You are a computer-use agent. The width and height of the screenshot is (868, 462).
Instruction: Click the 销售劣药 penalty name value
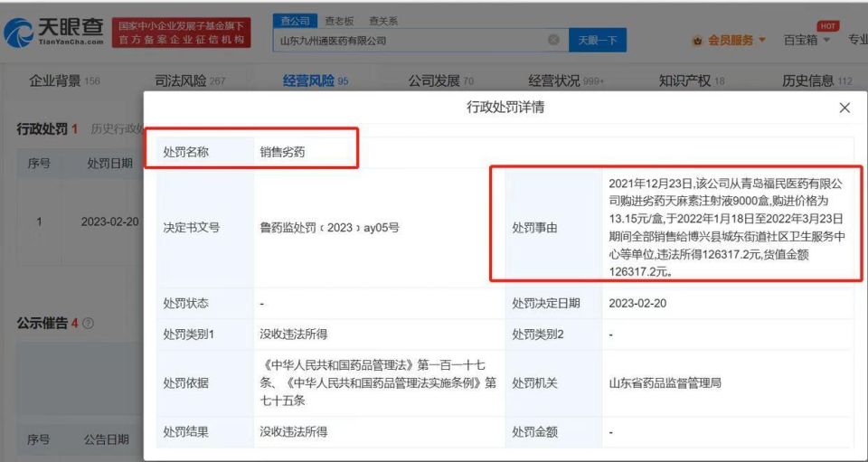point(282,152)
